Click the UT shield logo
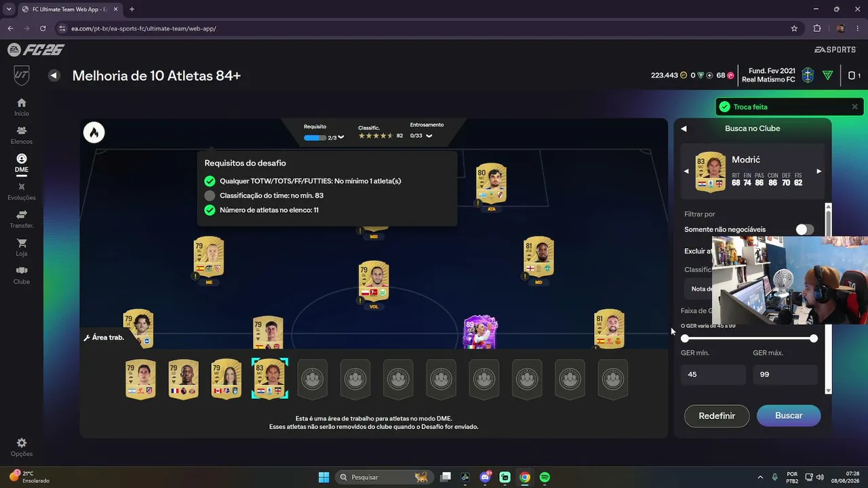 pyautogui.click(x=22, y=75)
